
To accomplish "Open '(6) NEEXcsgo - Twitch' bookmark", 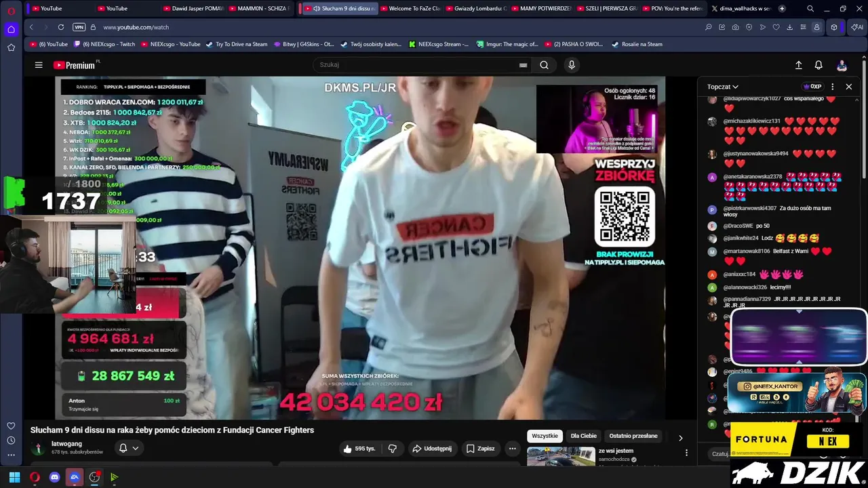I will (104, 44).
